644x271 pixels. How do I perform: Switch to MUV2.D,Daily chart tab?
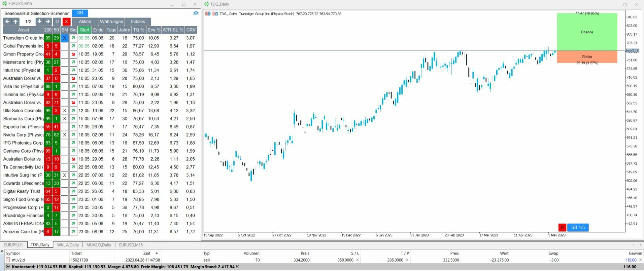99,245
